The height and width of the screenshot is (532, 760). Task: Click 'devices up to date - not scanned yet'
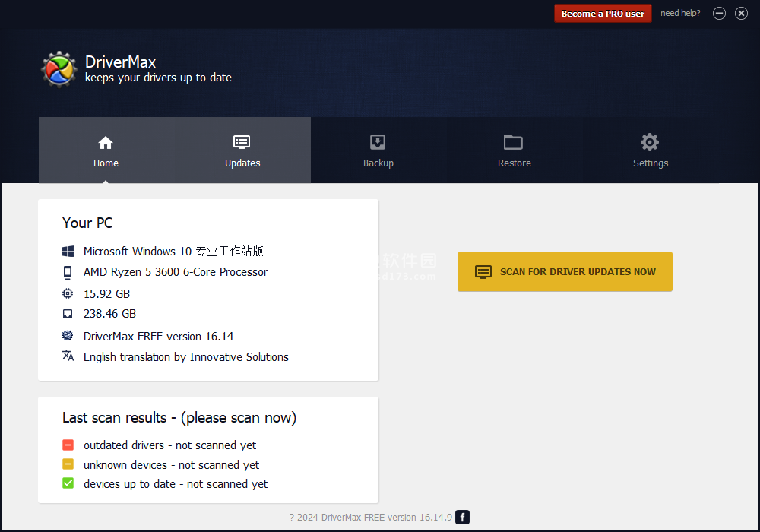click(176, 484)
